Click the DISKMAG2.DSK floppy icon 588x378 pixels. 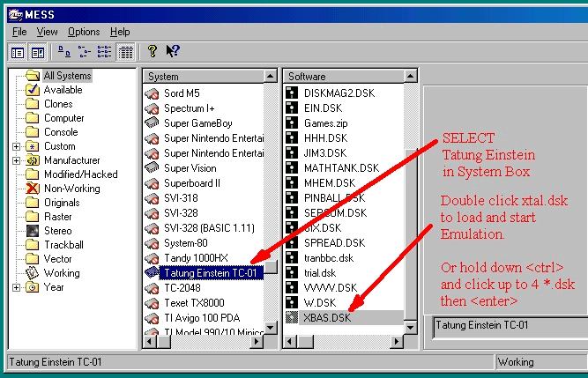pyautogui.click(x=292, y=93)
